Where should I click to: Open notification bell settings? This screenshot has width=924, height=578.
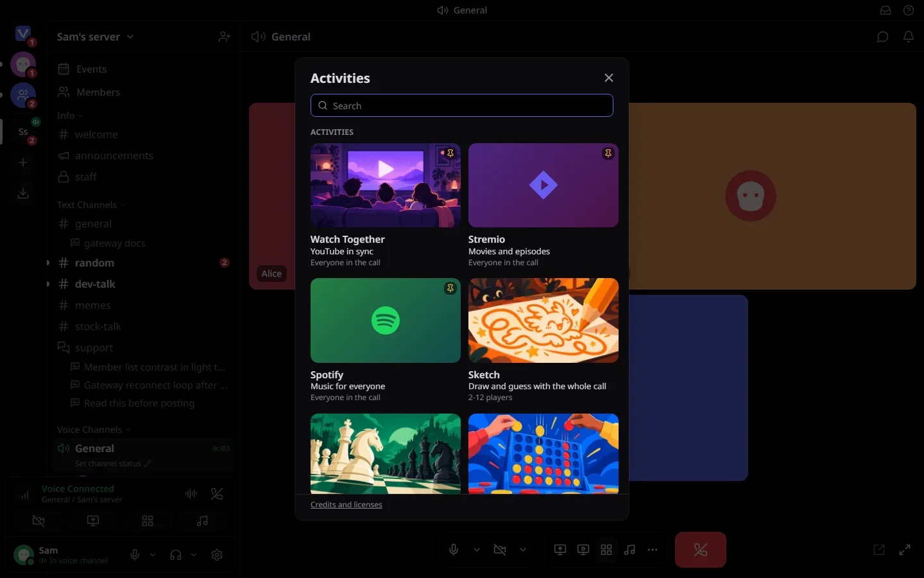[x=909, y=37]
